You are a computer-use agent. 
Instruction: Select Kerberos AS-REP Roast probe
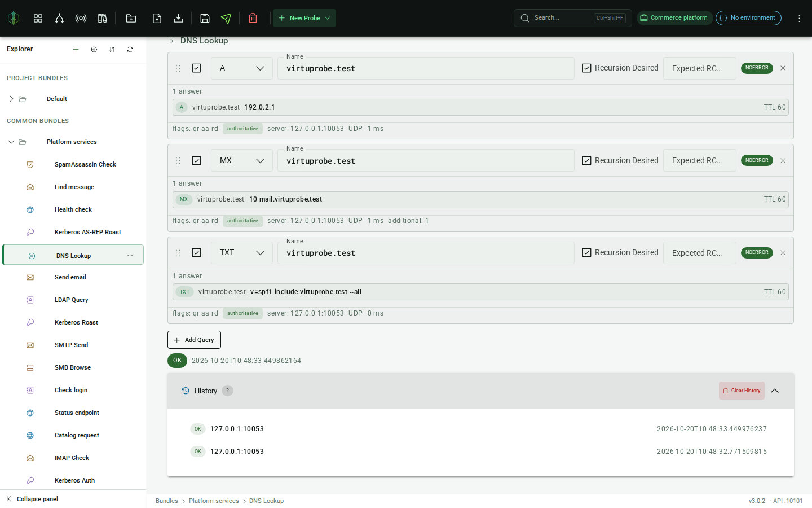(x=88, y=232)
